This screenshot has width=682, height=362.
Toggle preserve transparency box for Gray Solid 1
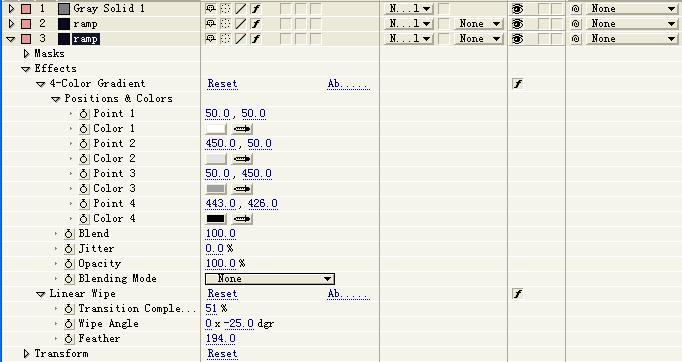click(444, 9)
